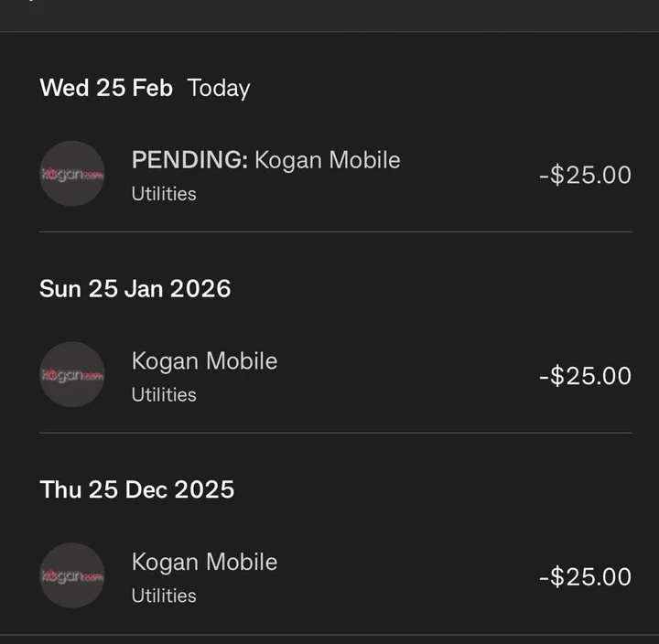This screenshot has width=659, height=644.
Task: Open the Kogan Mobile transaction from 25 Jan 2026
Action: [204, 361]
